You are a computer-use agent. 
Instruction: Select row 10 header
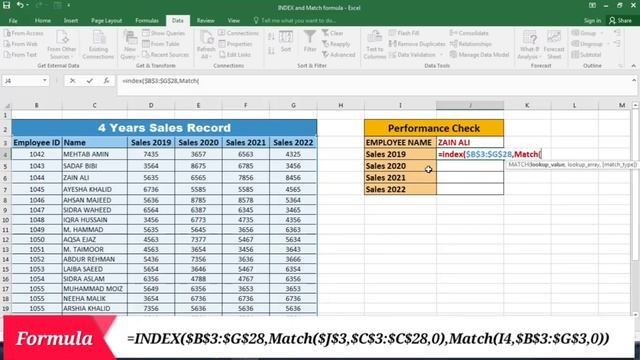pyautogui.click(x=6, y=220)
